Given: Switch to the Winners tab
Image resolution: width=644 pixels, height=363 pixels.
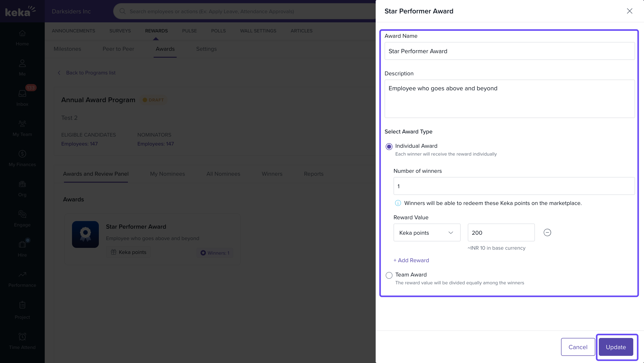Looking at the screenshot, I should pyautogui.click(x=272, y=174).
